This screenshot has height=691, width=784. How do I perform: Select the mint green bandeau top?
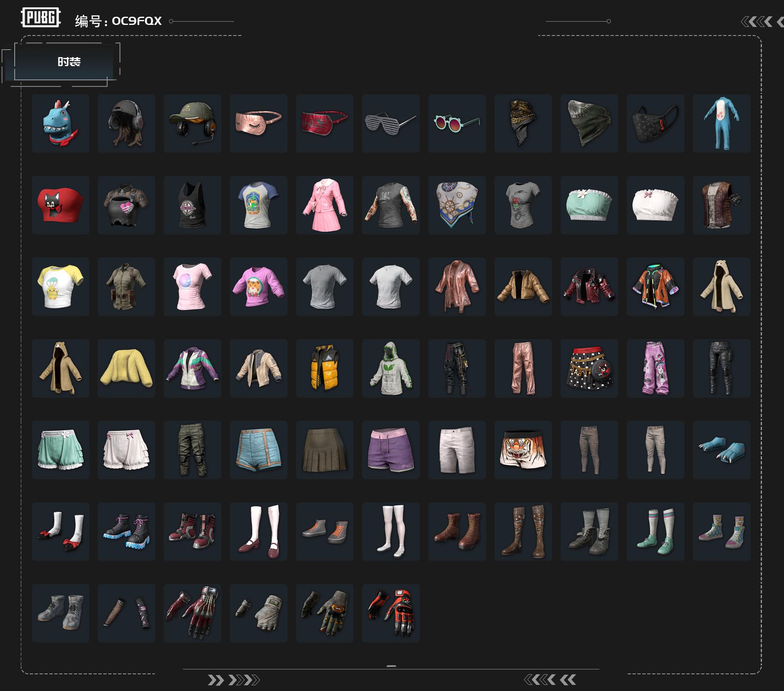[589, 205]
